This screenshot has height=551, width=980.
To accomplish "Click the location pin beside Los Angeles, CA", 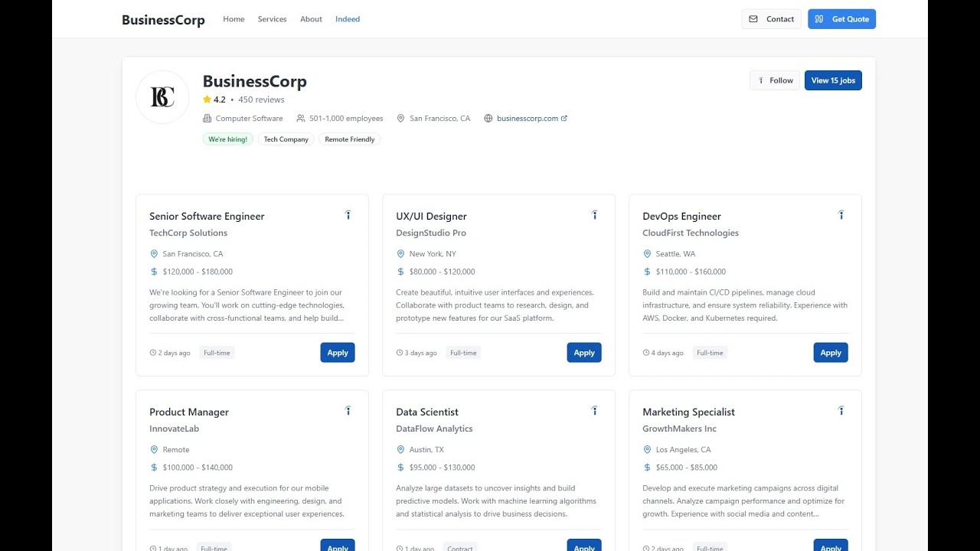I will [647, 450].
